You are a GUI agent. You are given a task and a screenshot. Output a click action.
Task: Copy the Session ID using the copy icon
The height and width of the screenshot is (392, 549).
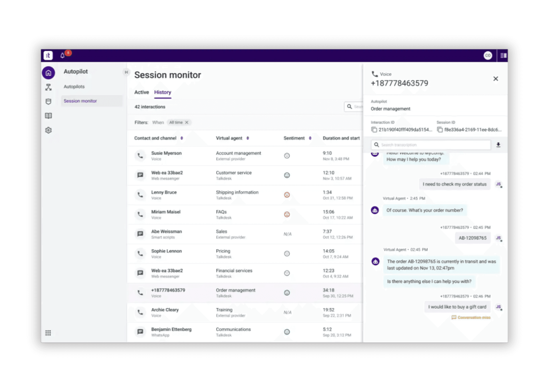click(439, 130)
